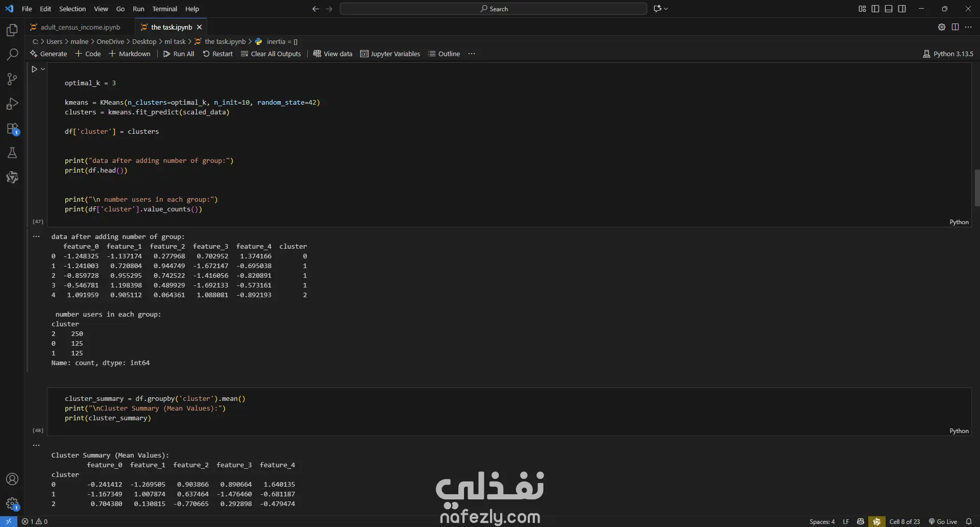Open notebook settings gear at editor top right
The width and height of the screenshot is (980, 527).
pyautogui.click(x=942, y=27)
